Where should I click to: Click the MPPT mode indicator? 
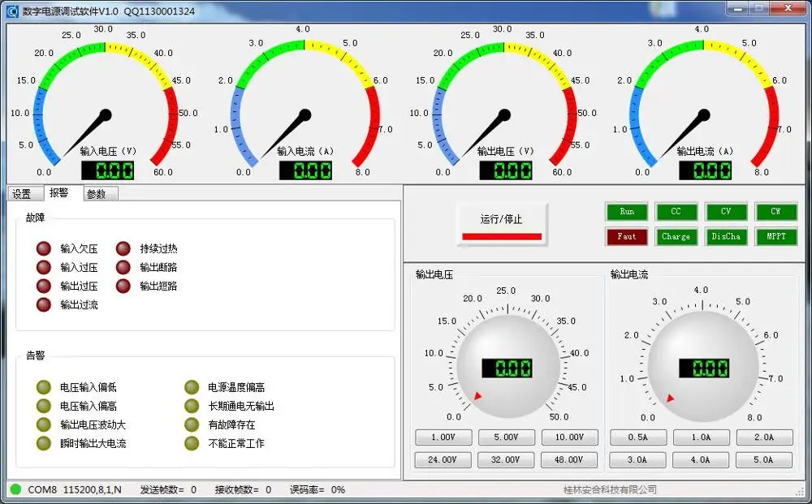coord(775,236)
